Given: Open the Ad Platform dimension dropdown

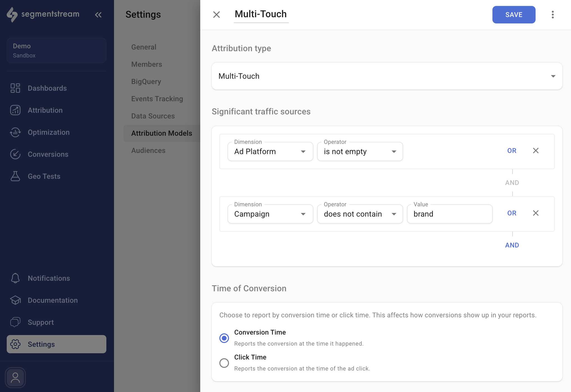Looking at the screenshot, I should 270,152.
